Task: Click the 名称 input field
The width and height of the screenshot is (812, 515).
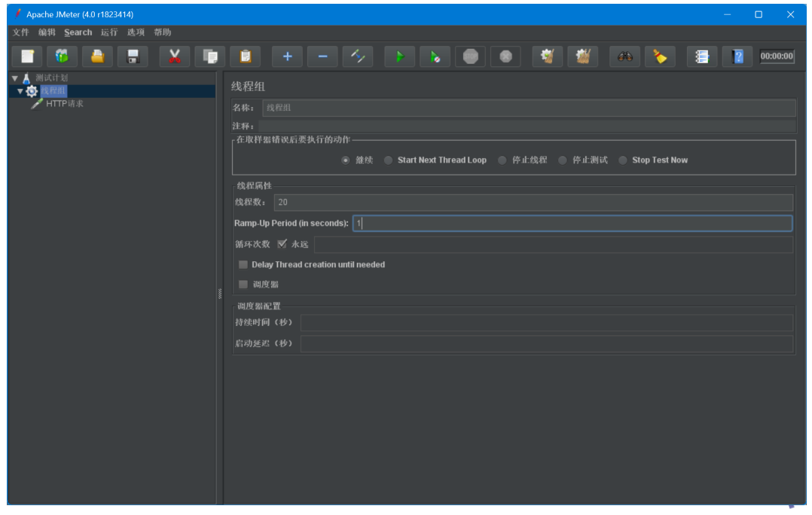Action: click(x=529, y=108)
